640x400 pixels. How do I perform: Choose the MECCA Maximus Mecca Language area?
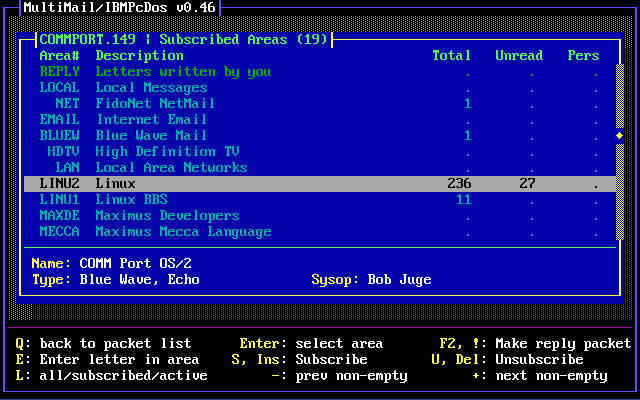(183, 232)
